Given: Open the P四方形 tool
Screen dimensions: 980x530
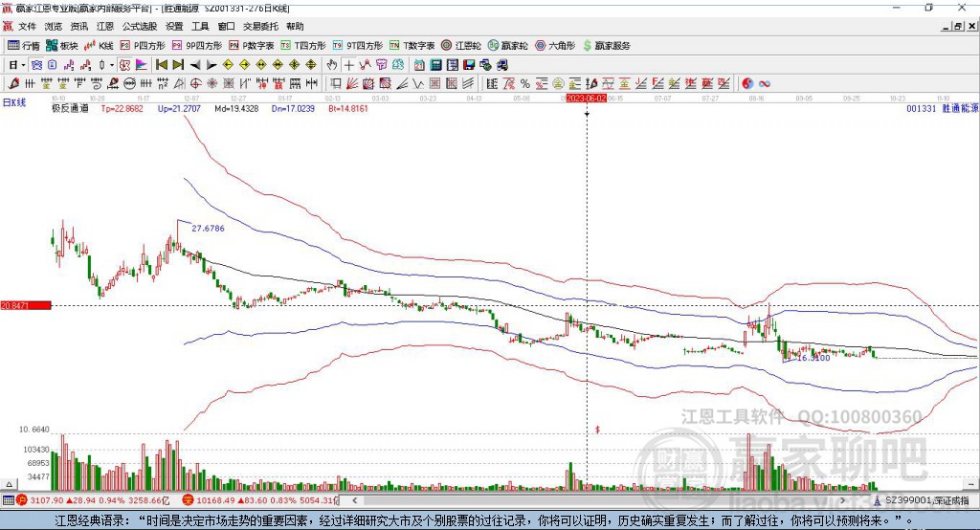Looking at the screenshot, I should tap(143, 46).
